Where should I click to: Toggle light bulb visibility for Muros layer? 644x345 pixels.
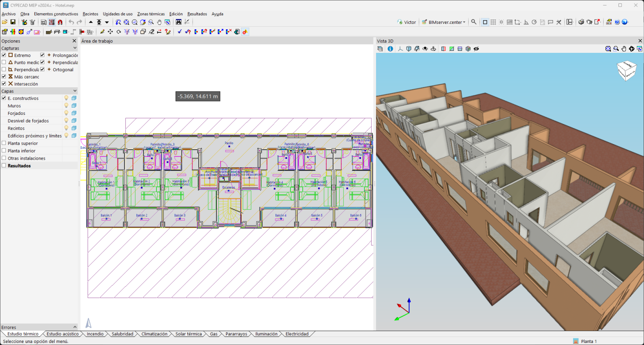click(66, 106)
